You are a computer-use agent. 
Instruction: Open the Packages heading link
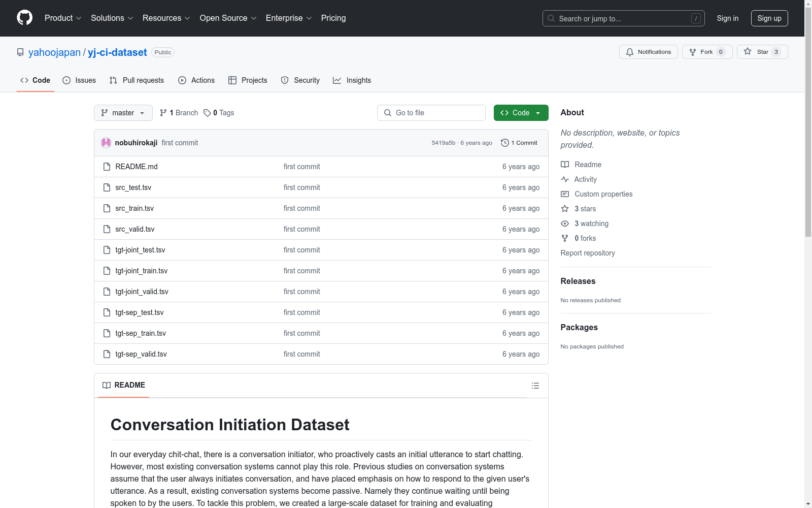579,327
